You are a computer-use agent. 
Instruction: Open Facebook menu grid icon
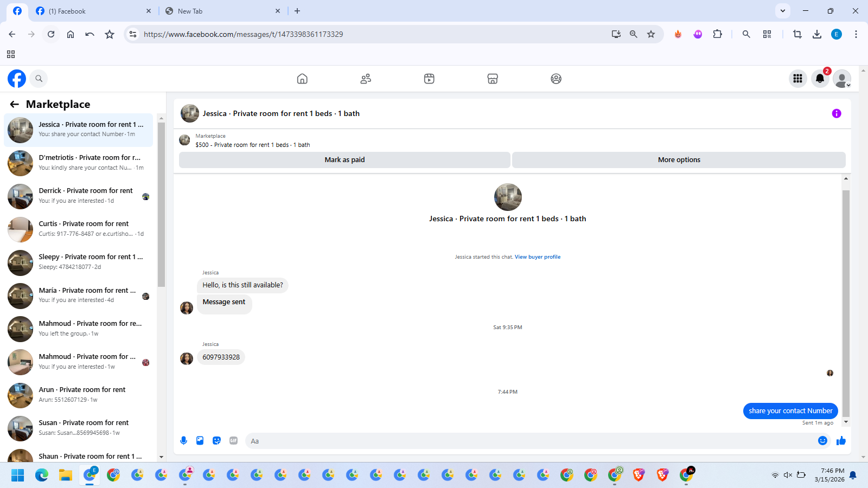pyautogui.click(x=797, y=79)
